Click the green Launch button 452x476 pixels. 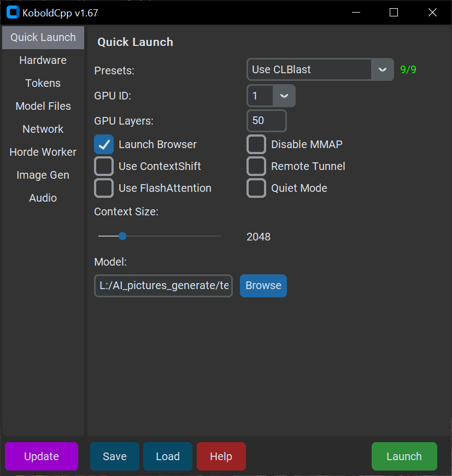click(x=404, y=456)
